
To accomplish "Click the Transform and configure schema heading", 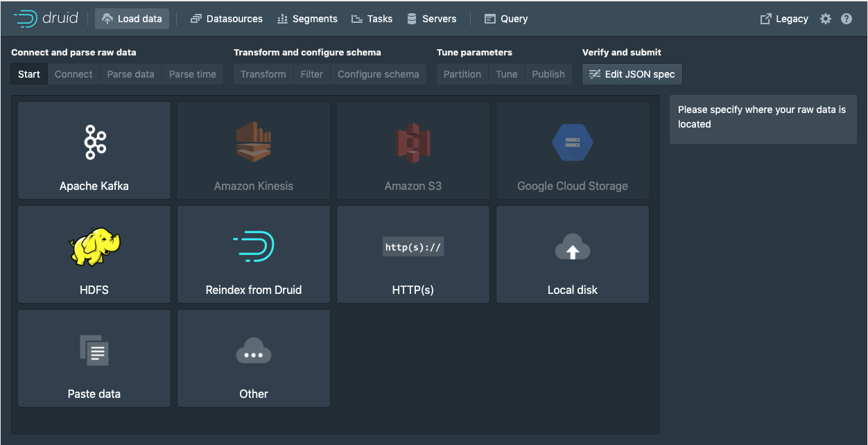I will click(307, 52).
